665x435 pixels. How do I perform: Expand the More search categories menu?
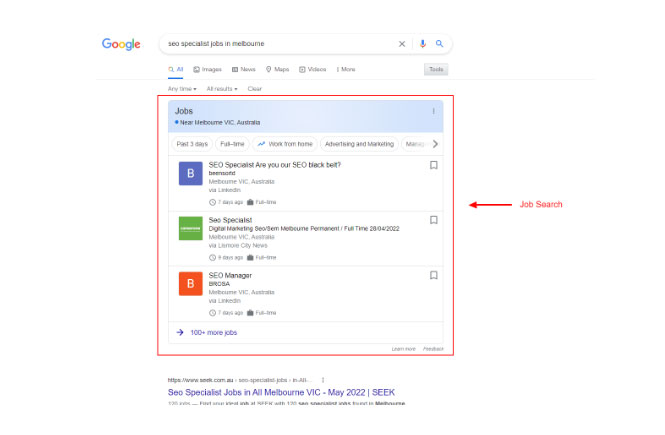[x=346, y=70]
